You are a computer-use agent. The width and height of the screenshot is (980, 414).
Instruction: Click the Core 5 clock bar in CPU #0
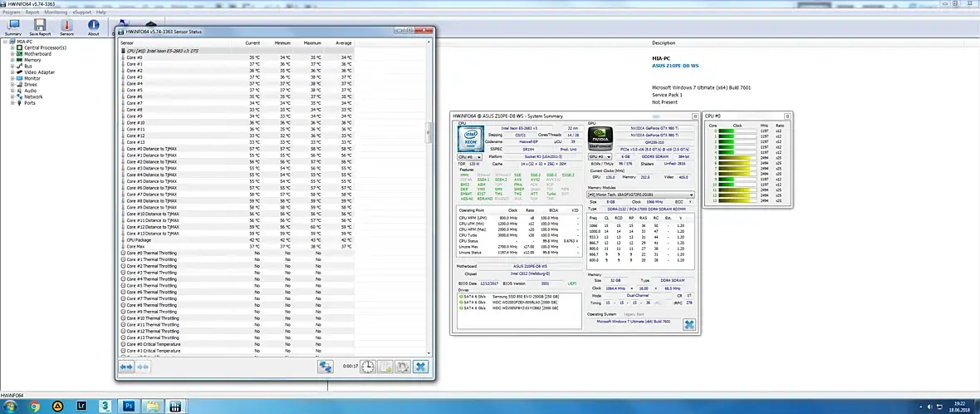point(737,158)
